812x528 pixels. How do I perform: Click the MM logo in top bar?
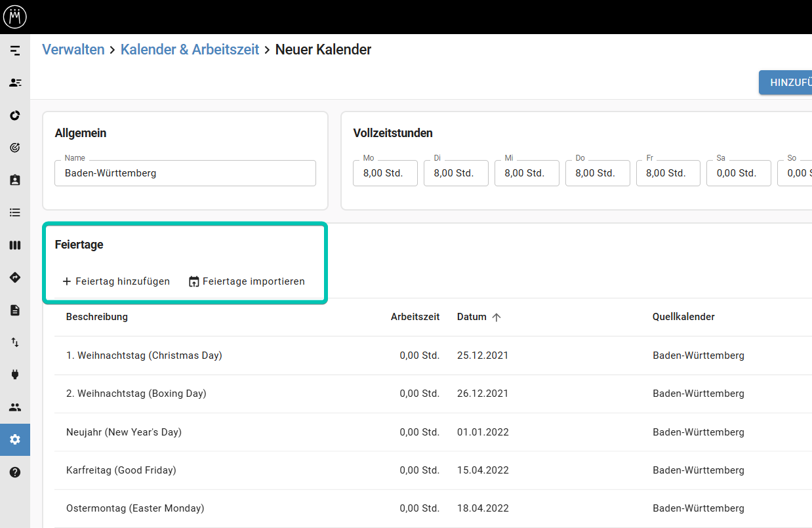pos(15,16)
